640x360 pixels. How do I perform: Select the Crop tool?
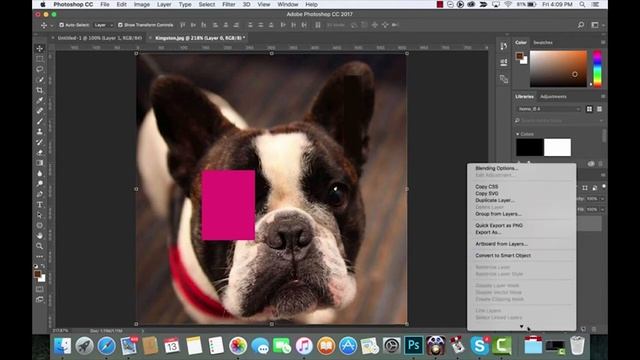[x=40, y=90]
